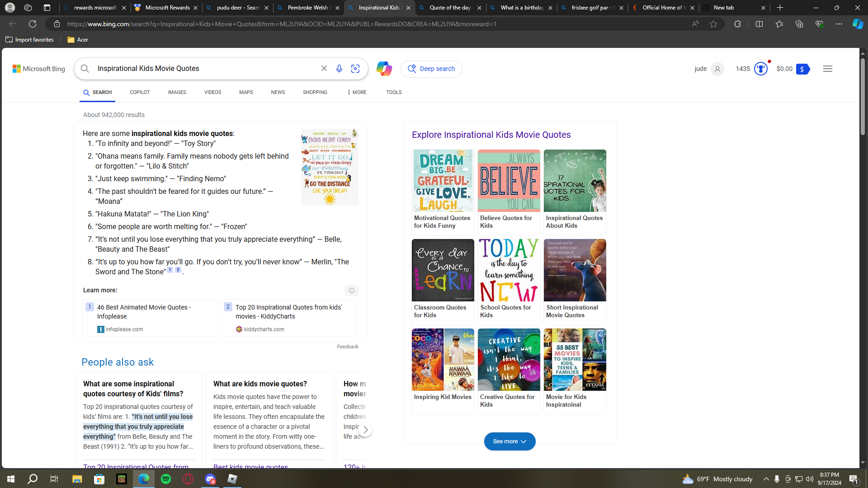Click answer info circle icon
The height and width of the screenshot is (488, 868).
click(x=351, y=291)
